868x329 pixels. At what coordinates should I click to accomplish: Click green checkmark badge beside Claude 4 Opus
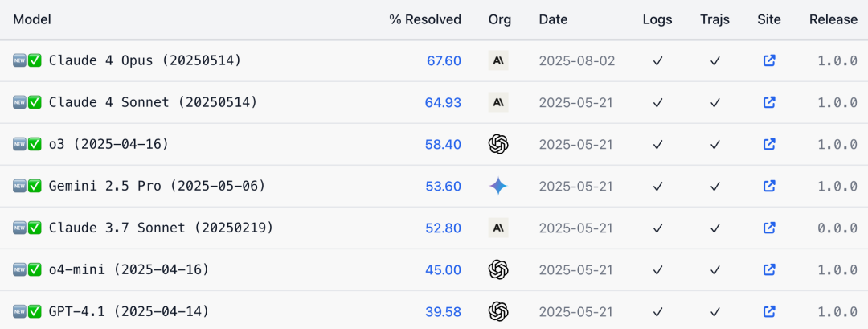click(x=35, y=60)
